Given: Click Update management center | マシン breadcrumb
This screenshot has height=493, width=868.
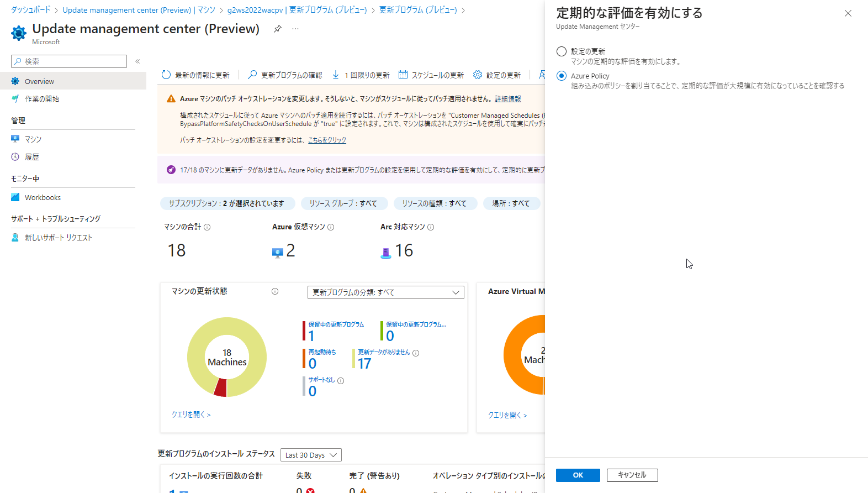Looking at the screenshot, I should click(139, 10).
